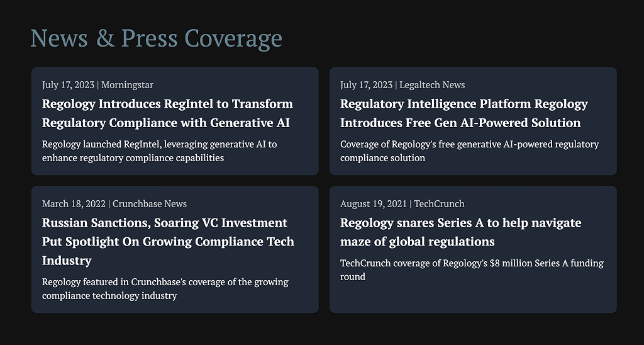Select the free generative AI-powered solution summary
The height and width of the screenshot is (345, 644).
469,151
